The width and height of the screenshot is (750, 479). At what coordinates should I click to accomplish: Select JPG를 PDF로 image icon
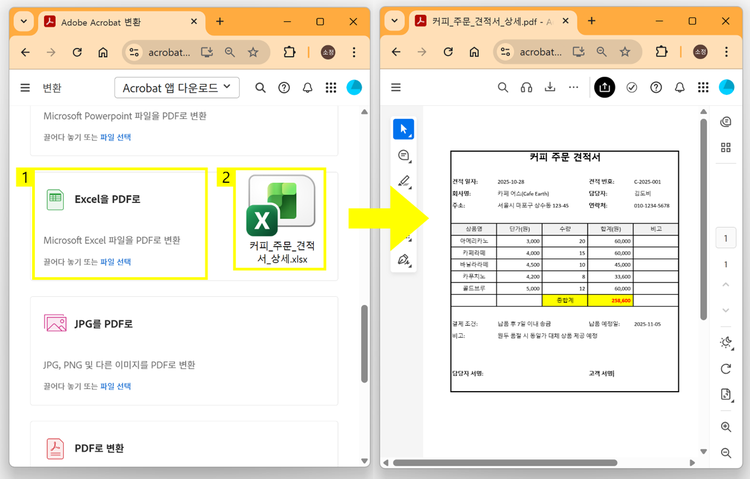tap(55, 323)
